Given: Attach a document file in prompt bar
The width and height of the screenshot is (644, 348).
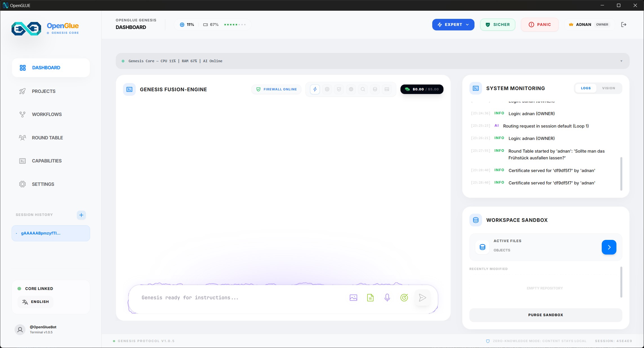Looking at the screenshot, I should [370, 298].
